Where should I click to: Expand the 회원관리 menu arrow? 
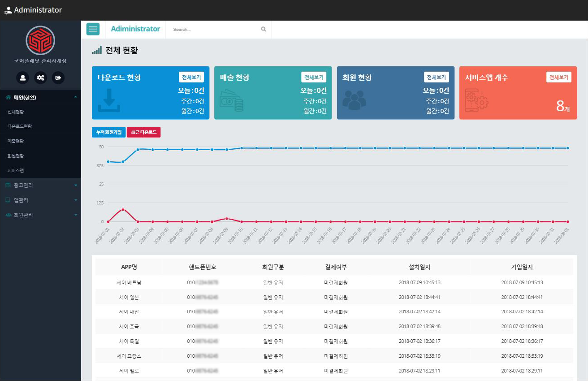(x=75, y=215)
